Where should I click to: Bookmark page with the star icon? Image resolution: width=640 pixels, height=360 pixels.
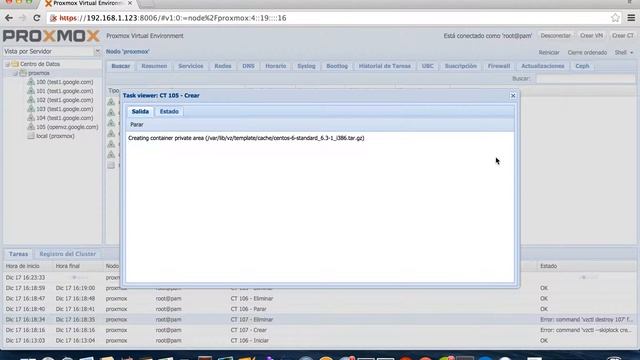(615, 18)
